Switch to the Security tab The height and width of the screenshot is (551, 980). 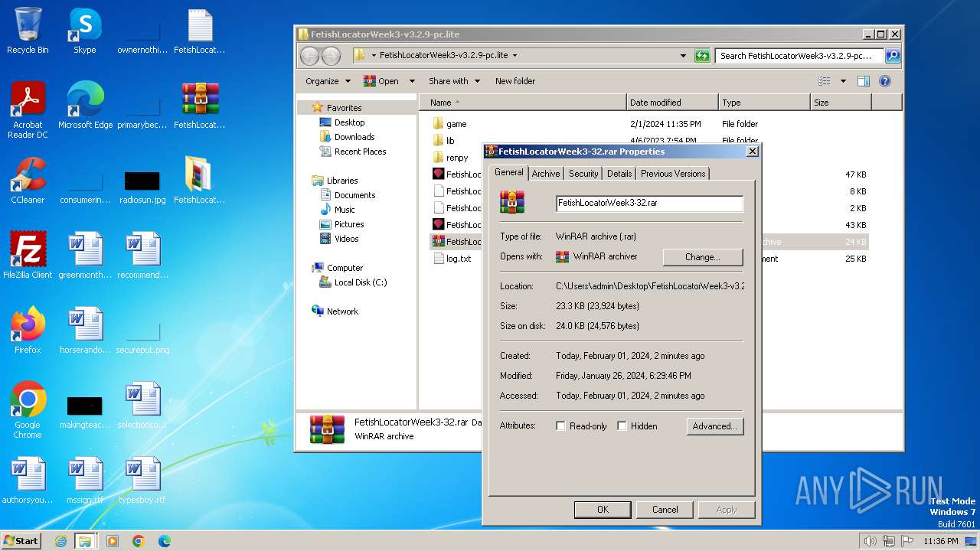tap(583, 174)
